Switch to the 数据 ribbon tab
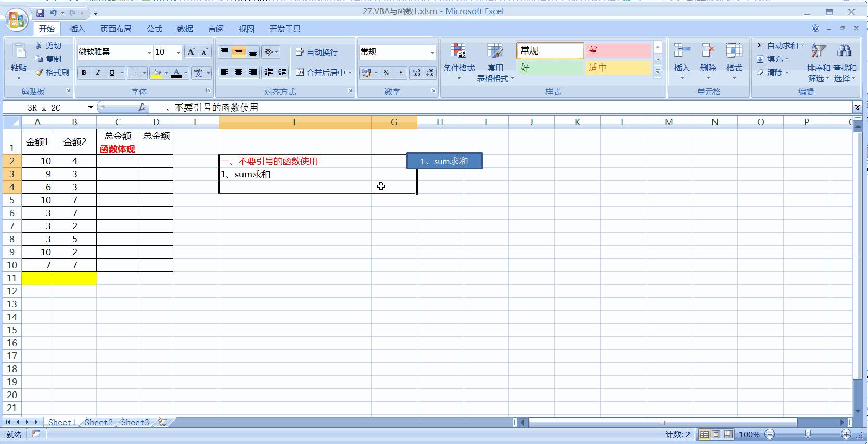 coord(185,29)
